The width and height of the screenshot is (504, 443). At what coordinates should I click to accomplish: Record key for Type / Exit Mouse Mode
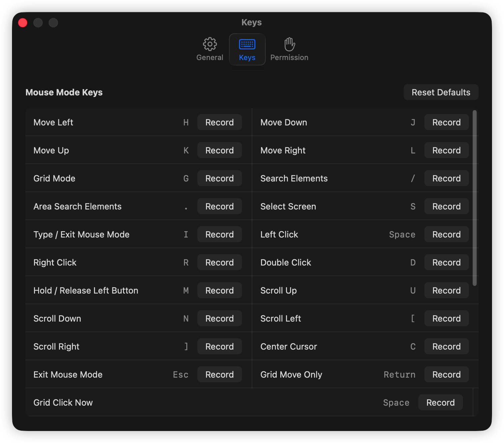pyautogui.click(x=219, y=235)
